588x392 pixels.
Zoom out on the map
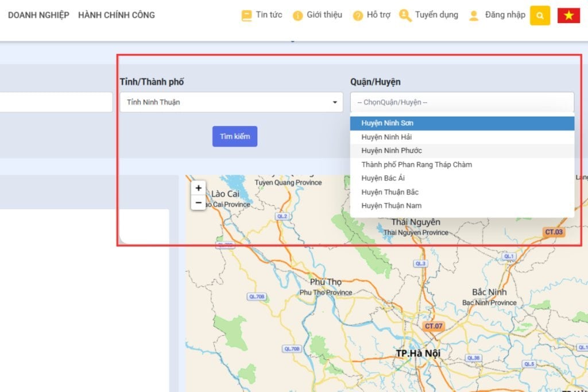pyautogui.click(x=199, y=202)
